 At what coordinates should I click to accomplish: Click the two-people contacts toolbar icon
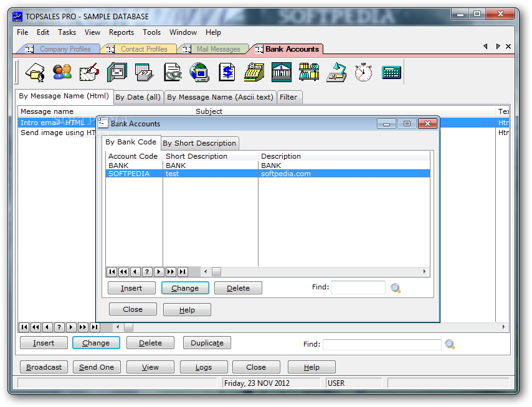coord(62,73)
